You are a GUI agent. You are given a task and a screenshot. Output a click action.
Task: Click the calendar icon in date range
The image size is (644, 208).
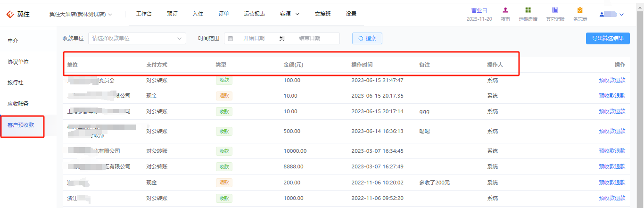(231, 38)
